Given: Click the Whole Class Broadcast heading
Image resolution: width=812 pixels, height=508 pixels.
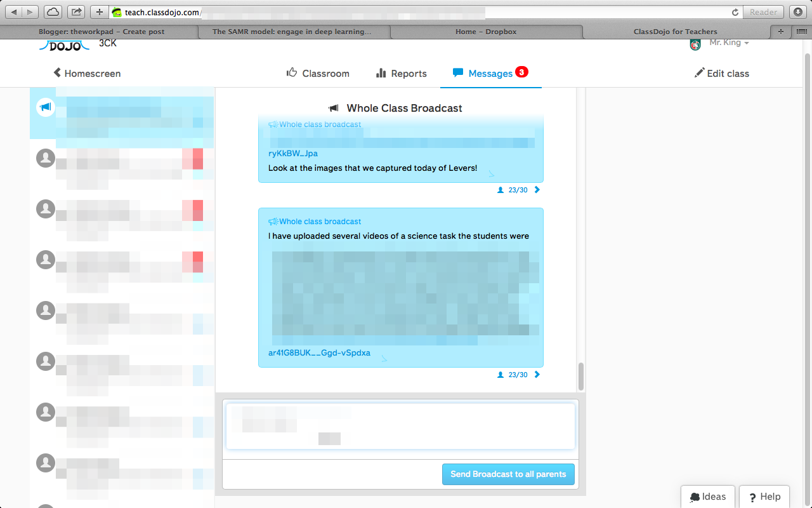Looking at the screenshot, I should [x=405, y=108].
